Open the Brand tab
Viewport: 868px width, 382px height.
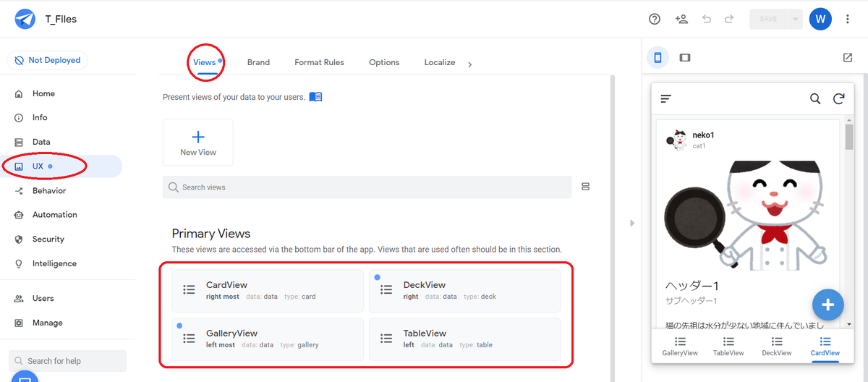point(258,62)
